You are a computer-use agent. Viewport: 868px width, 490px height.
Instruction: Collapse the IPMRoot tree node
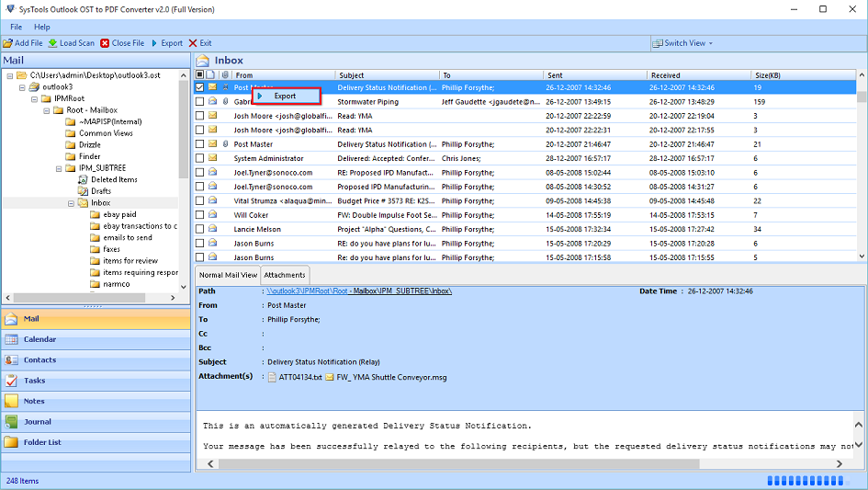(x=34, y=98)
